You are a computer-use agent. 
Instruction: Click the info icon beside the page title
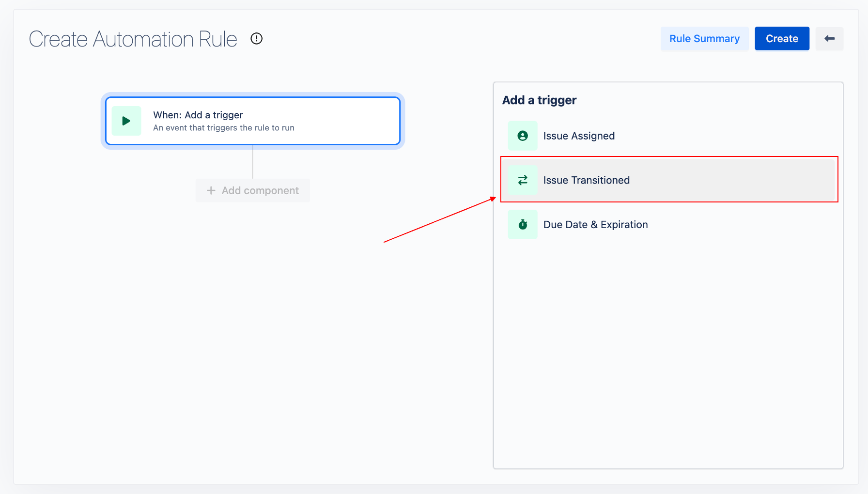click(x=256, y=39)
